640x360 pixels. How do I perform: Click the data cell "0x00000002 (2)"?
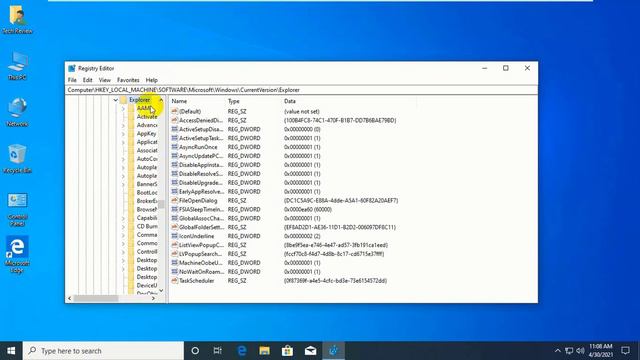pos(302,236)
